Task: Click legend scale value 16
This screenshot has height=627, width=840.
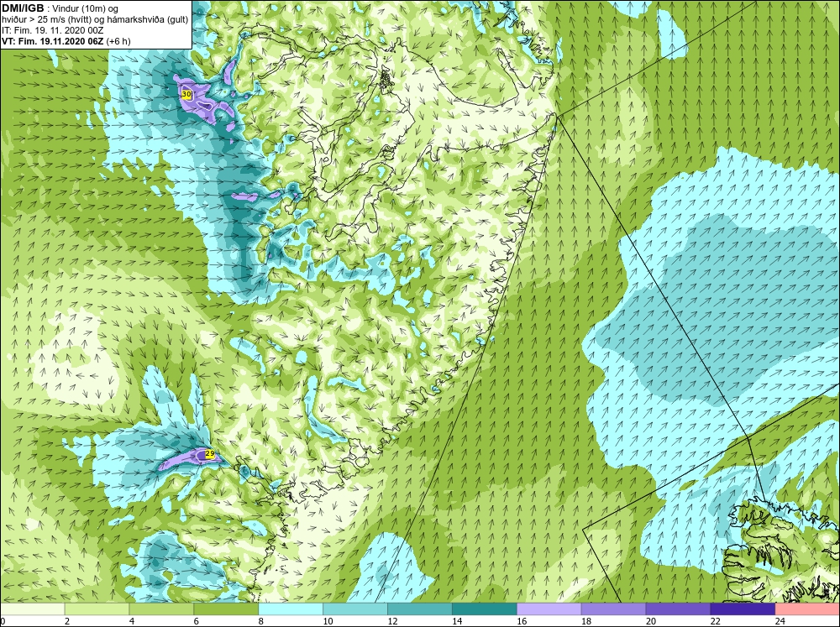Action: point(522,621)
